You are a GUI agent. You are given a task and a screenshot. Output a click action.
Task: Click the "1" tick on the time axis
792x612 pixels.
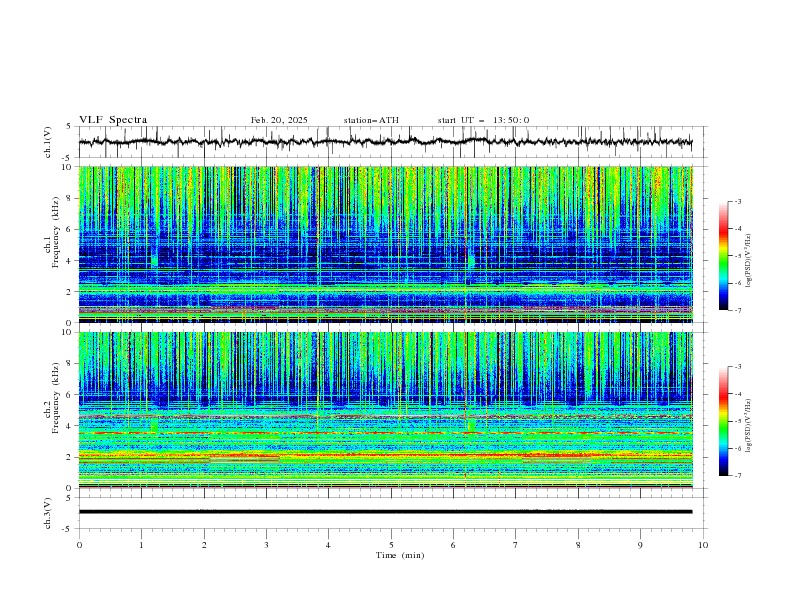point(141,545)
